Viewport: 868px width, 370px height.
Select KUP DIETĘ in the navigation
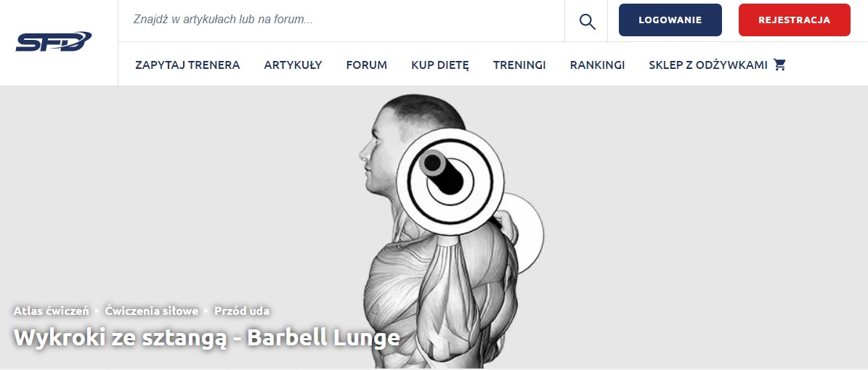tap(440, 65)
